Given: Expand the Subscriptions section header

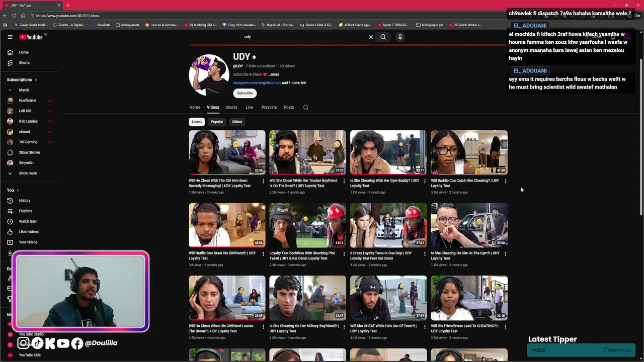Looking at the screenshot, I should tap(22, 79).
